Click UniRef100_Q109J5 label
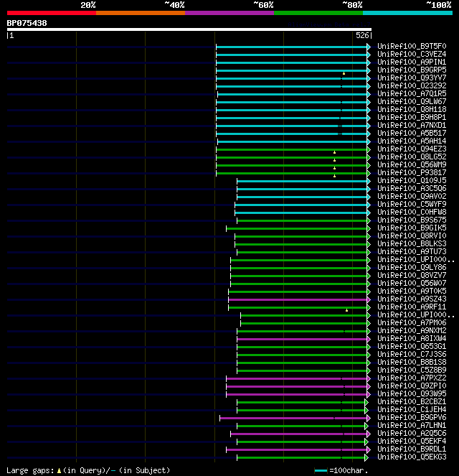This screenshot has width=459, height=476. 412,180
